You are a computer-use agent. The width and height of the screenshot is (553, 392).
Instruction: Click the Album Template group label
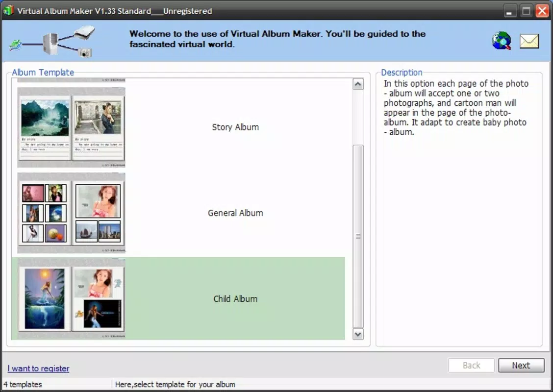click(43, 72)
